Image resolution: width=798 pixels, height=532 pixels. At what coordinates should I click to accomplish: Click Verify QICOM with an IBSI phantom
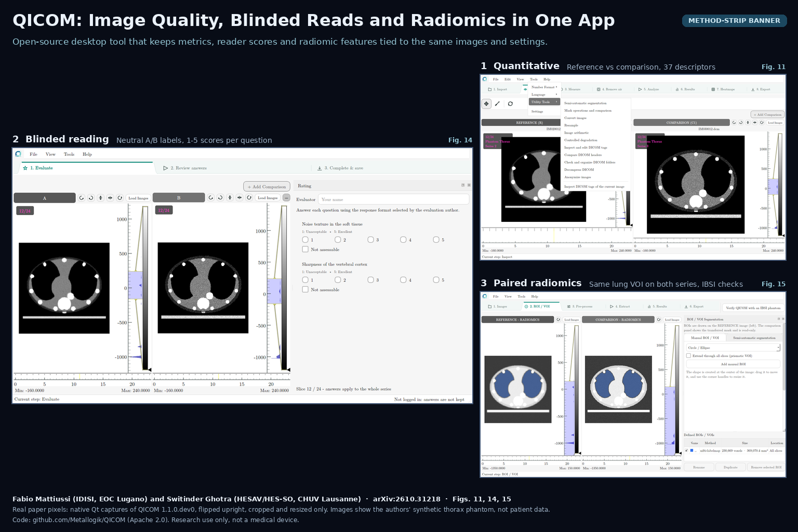(x=753, y=308)
